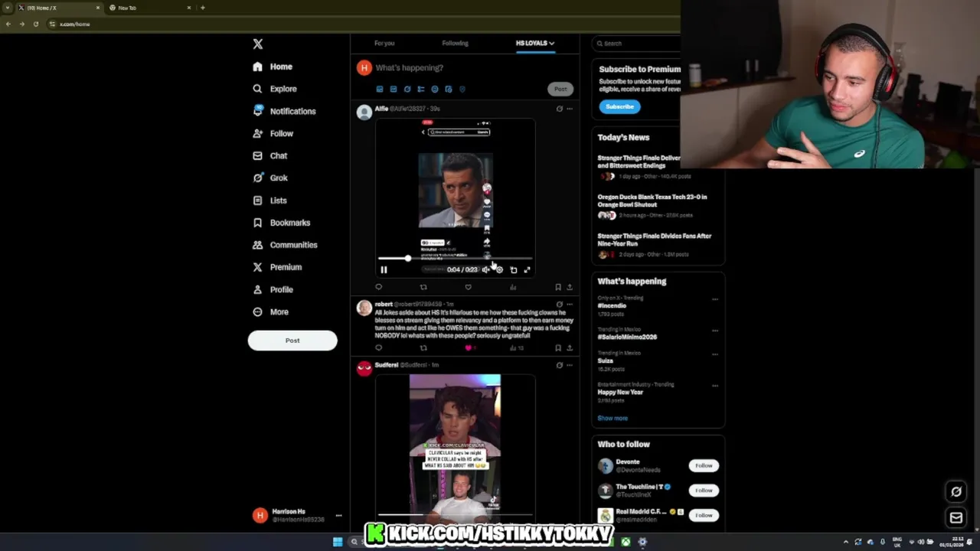Open the #Incendio trend
The width and height of the screenshot is (980, 551).
(612, 305)
